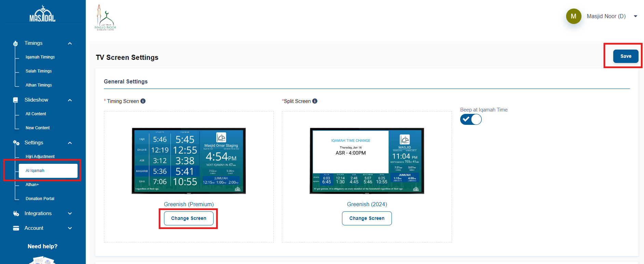Select the Greenish (Premium) screen thumbnail
The height and width of the screenshot is (264, 644).
coord(189,161)
